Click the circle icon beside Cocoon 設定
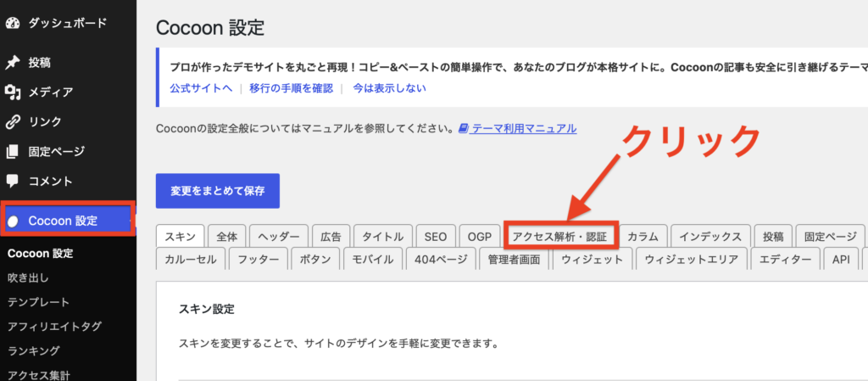The image size is (868, 381). point(14,221)
